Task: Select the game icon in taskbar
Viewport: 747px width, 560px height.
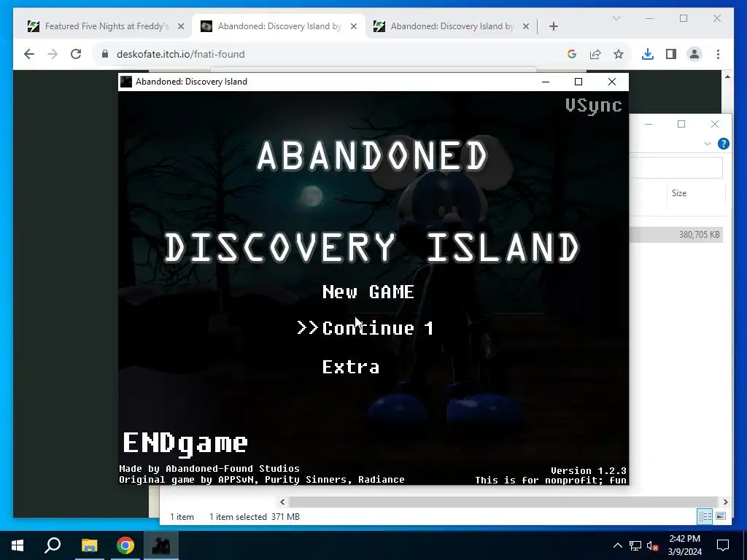Action: point(161,545)
